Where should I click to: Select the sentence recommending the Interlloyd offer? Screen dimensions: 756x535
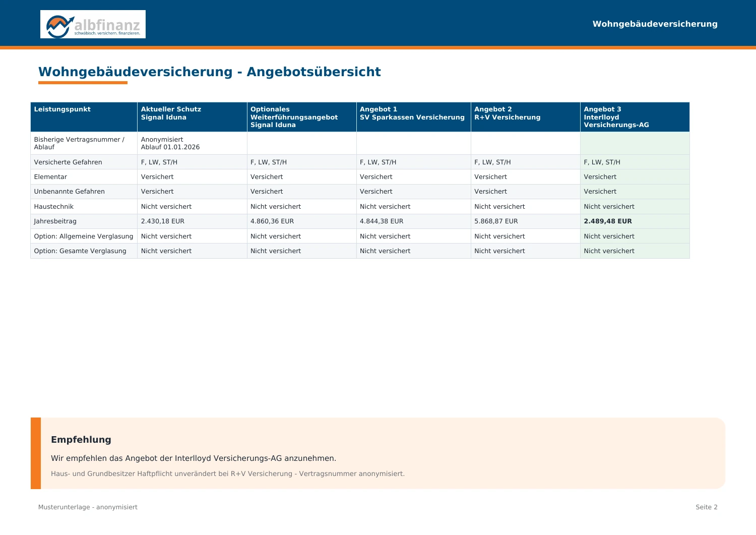194,458
